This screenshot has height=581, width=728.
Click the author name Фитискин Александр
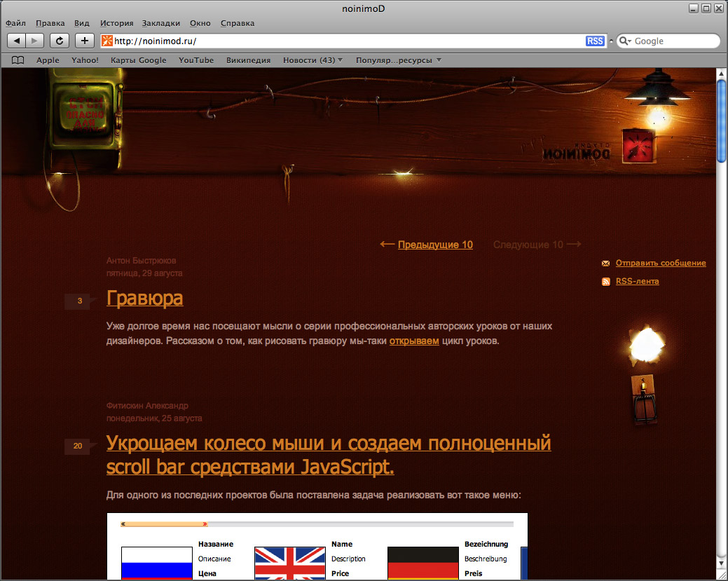pyautogui.click(x=147, y=406)
